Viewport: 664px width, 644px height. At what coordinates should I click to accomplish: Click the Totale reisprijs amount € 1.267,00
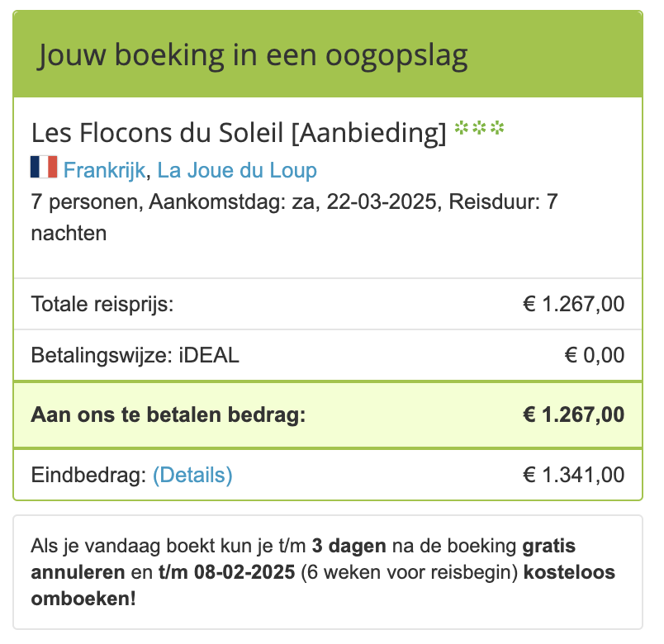pyautogui.click(x=573, y=304)
